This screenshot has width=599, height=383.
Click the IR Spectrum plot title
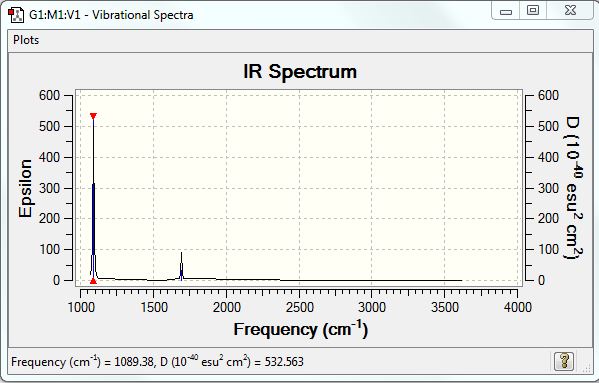[x=300, y=71]
